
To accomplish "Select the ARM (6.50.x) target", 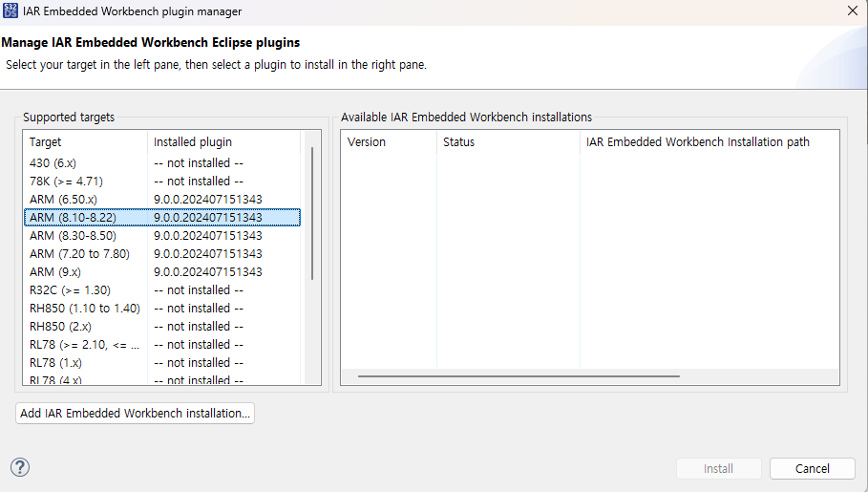I will pos(162,200).
